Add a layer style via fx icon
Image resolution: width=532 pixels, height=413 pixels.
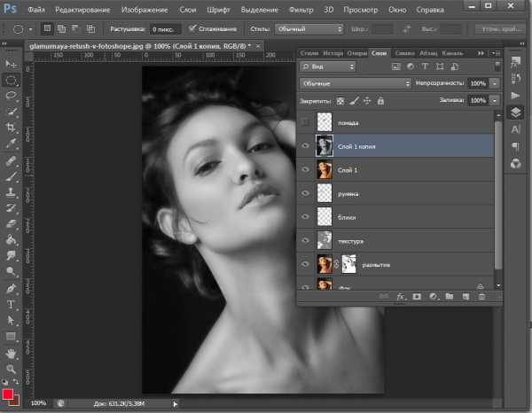point(401,297)
